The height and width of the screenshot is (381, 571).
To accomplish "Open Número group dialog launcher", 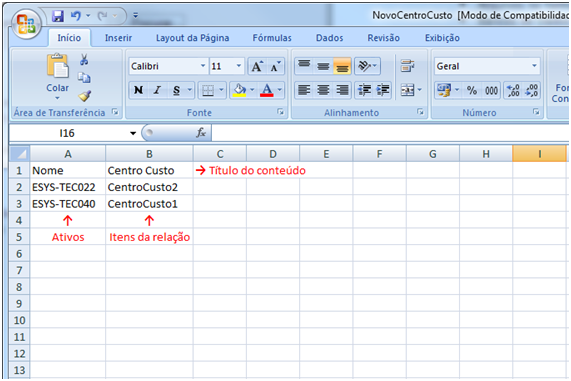I will pyautogui.click(x=536, y=112).
